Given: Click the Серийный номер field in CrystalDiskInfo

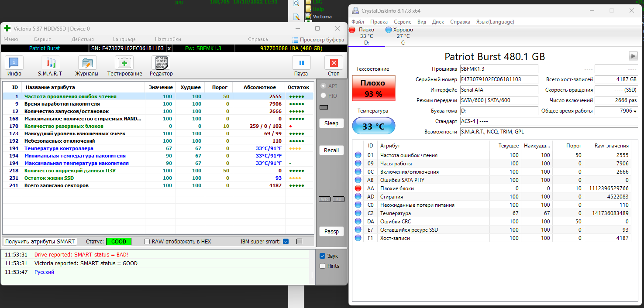Looking at the screenshot, I should [x=499, y=79].
